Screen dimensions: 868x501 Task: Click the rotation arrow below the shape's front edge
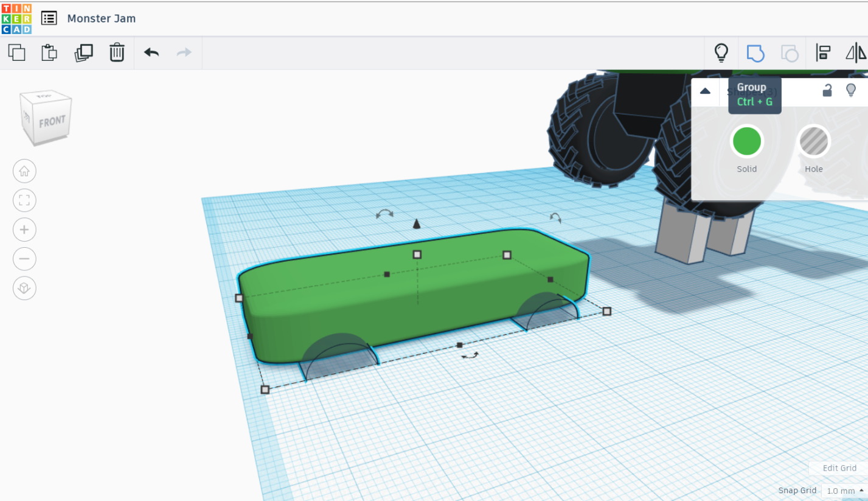point(470,356)
